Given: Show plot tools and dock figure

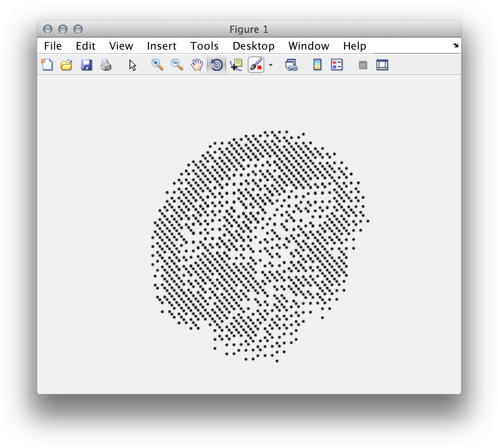Looking at the screenshot, I should [x=382, y=65].
